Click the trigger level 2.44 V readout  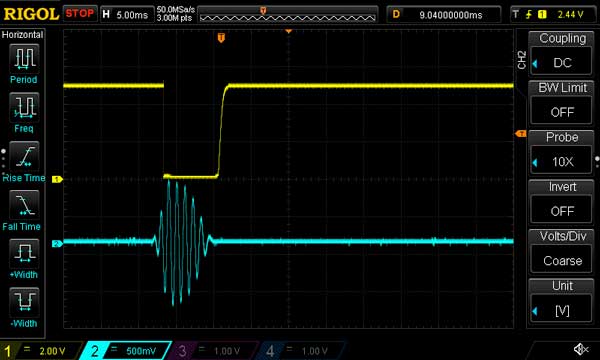pyautogui.click(x=570, y=15)
